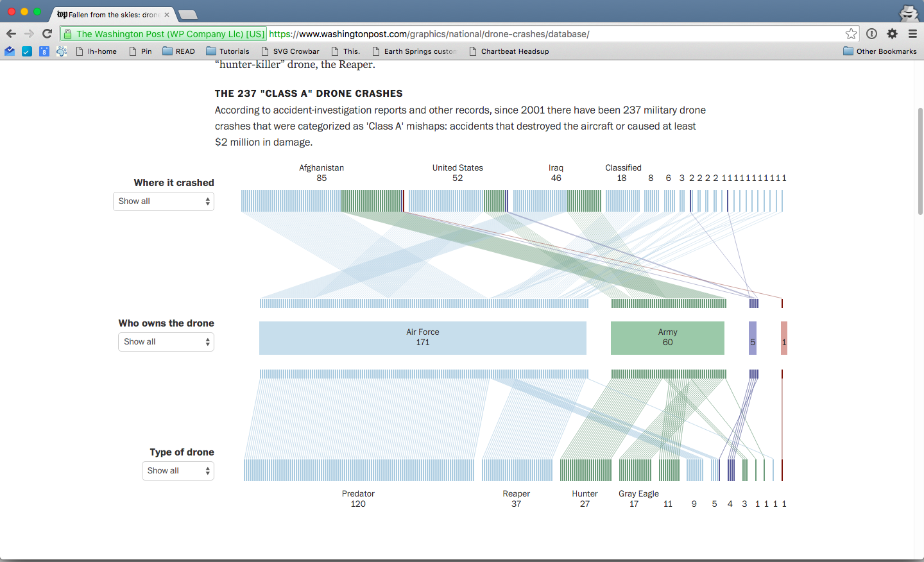Open the Who owns the drone dropdown
924x562 pixels.
click(166, 342)
